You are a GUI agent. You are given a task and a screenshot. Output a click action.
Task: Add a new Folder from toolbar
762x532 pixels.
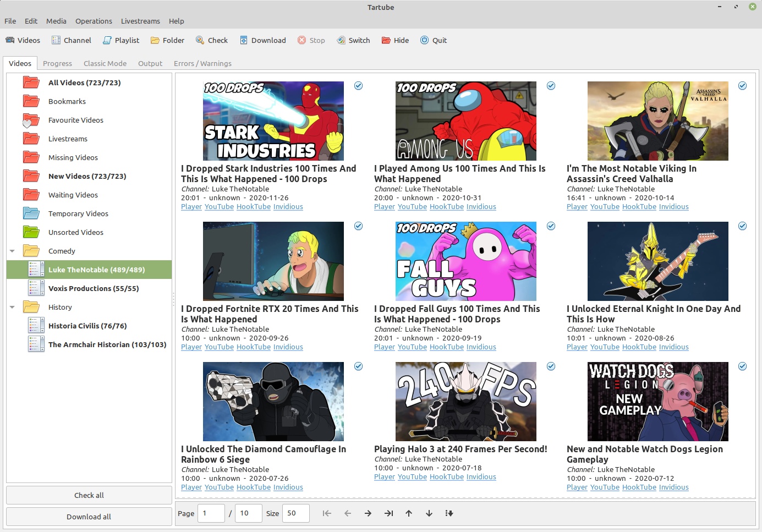(x=167, y=40)
